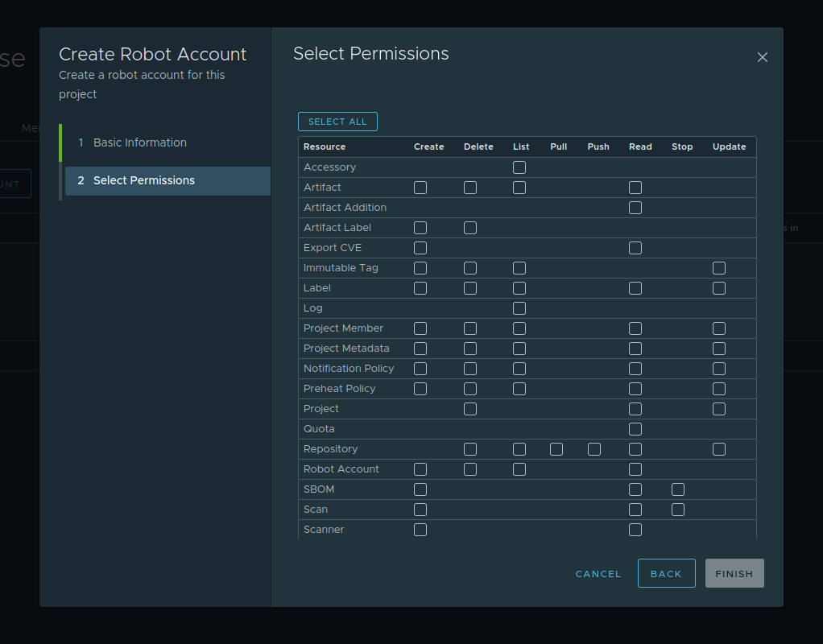The width and height of the screenshot is (823, 644).
Task: Close the Create Robot Account dialog
Action: coord(762,57)
